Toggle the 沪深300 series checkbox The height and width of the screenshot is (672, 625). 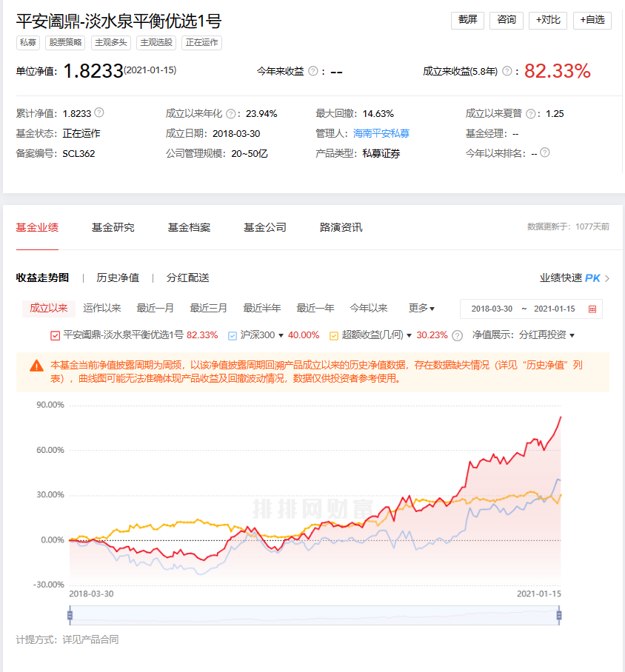pos(232,335)
